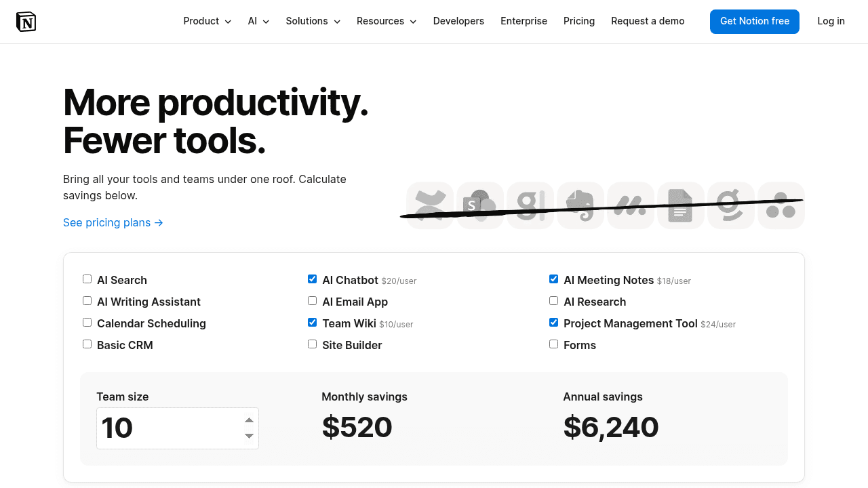Viewport: 868px width, 488px height.
Task: Follow the See pricing plans link
Action: (x=113, y=222)
